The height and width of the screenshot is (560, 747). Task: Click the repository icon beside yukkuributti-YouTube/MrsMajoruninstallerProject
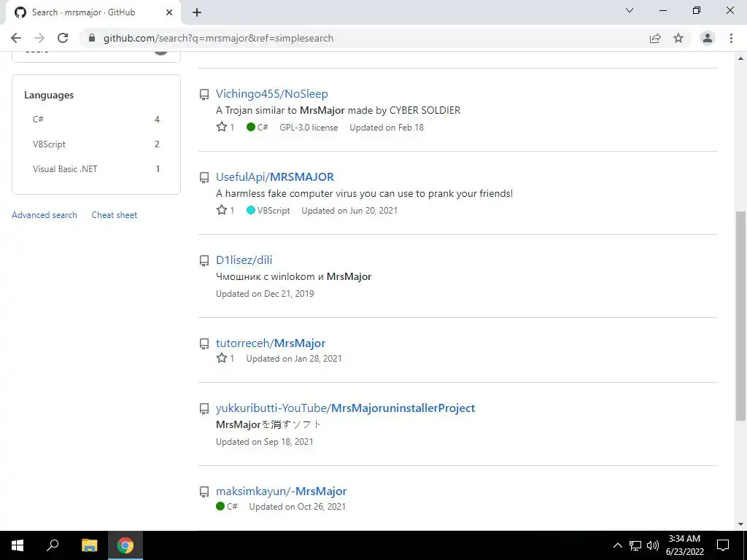pyautogui.click(x=204, y=408)
